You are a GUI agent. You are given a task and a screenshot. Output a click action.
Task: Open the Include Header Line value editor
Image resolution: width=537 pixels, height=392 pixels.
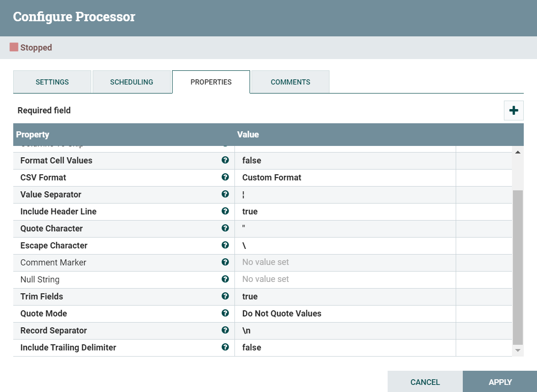(x=345, y=212)
